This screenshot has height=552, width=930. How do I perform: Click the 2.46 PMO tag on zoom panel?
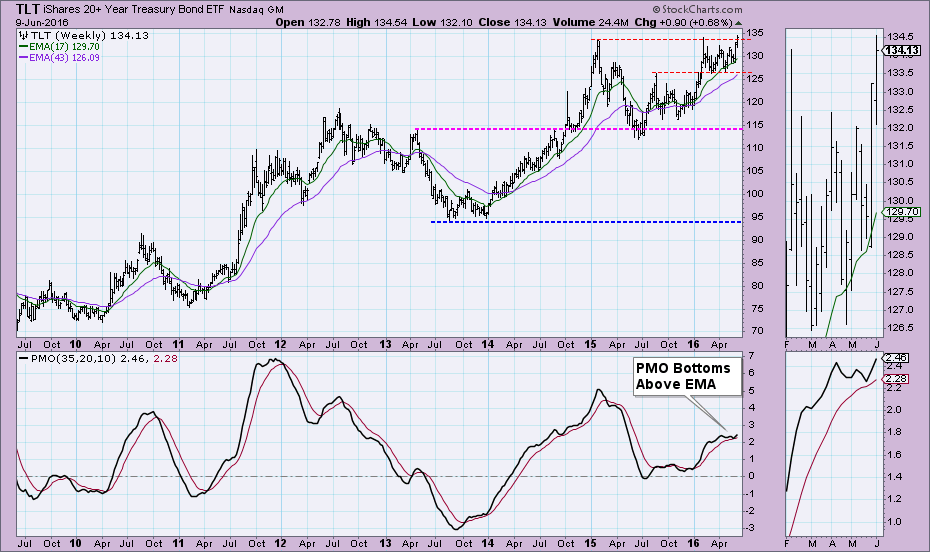[x=896, y=358]
